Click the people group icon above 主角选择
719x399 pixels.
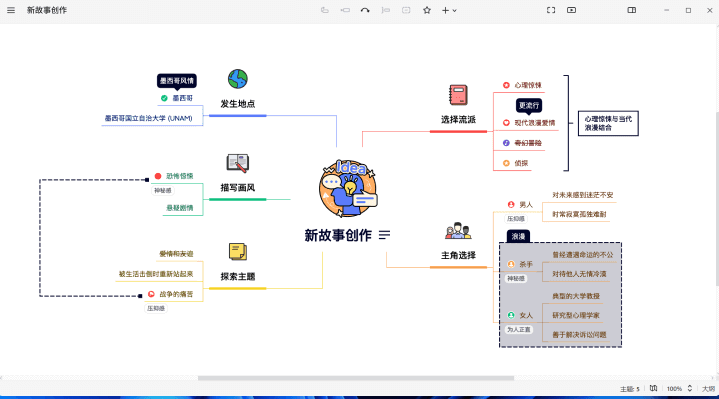458,231
